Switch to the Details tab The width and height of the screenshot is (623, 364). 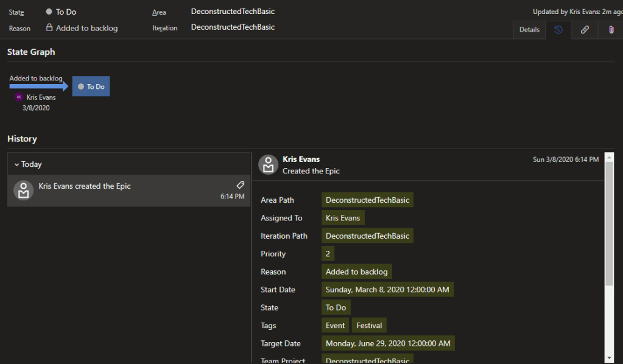[x=529, y=29]
